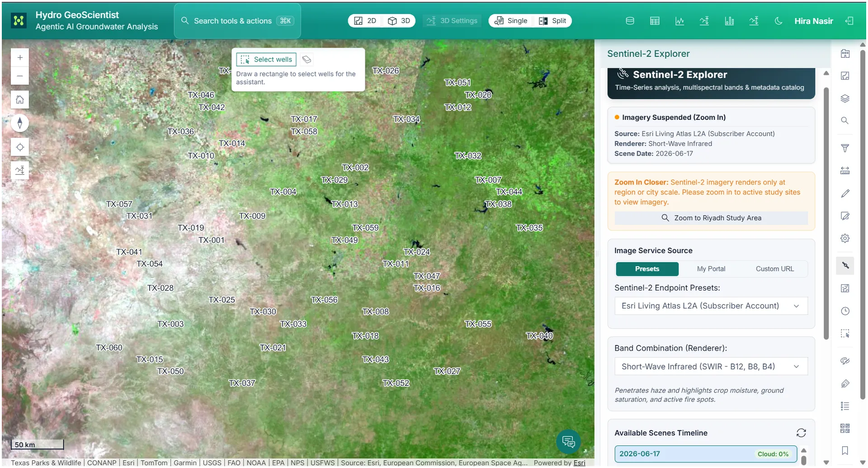Click the locate-me target icon
The image size is (868, 468).
click(x=20, y=147)
